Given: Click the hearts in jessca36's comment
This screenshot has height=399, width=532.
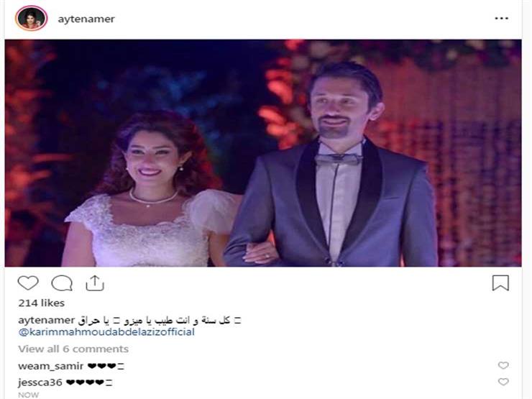Looking at the screenshot, I should point(89,382).
